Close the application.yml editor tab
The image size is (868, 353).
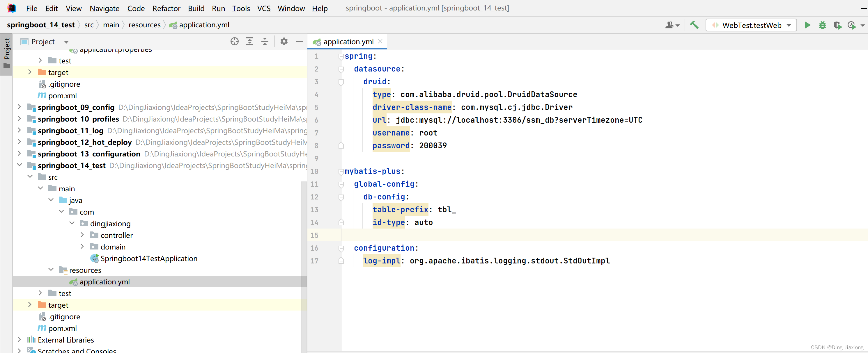click(x=380, y=41)
